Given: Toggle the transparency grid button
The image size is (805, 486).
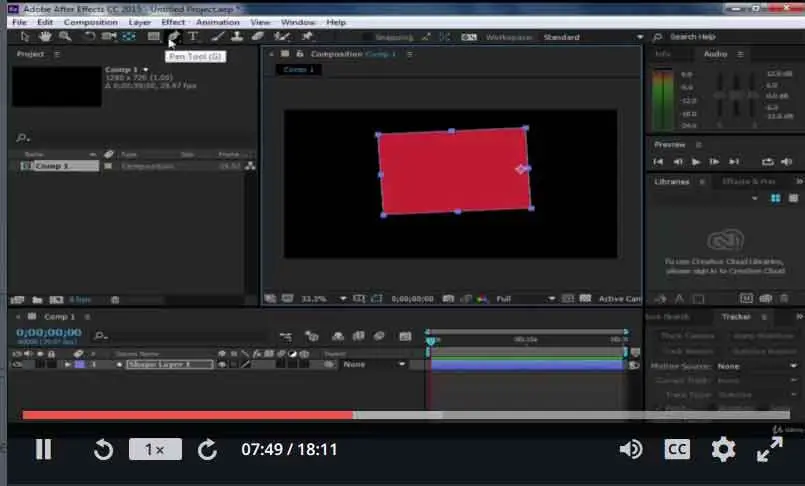Looking at the screenshot, I should tap(585, 299).
